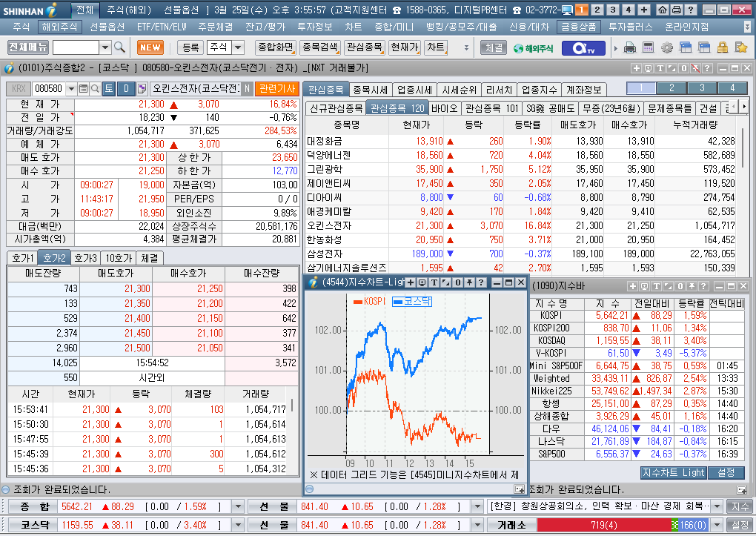Open the calculator icon in toolbar
This screenshot has height=536, width=756.
648,47
